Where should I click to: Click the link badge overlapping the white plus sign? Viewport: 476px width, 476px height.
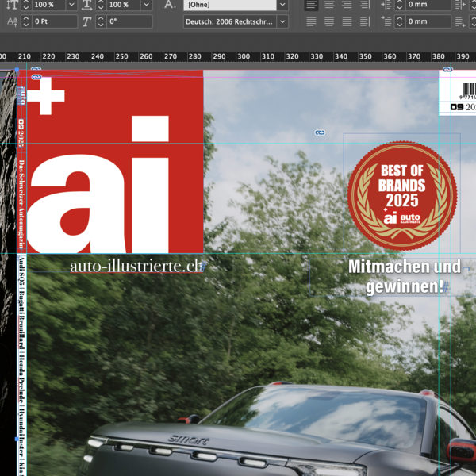click(x=36, y=77)
